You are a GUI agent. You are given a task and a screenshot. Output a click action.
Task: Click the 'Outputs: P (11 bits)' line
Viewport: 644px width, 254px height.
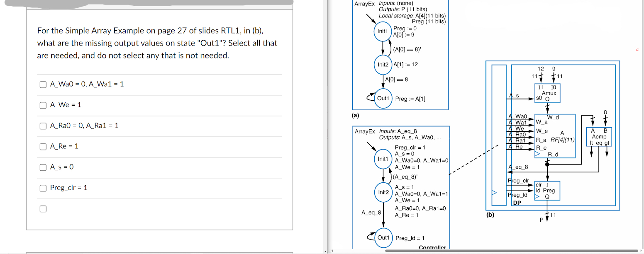[403, 10]
